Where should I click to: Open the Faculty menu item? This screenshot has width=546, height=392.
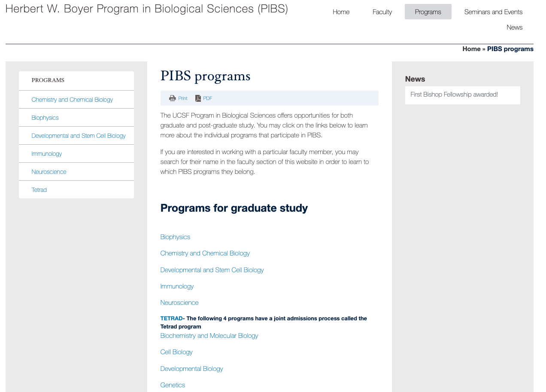tap(382, 12)
